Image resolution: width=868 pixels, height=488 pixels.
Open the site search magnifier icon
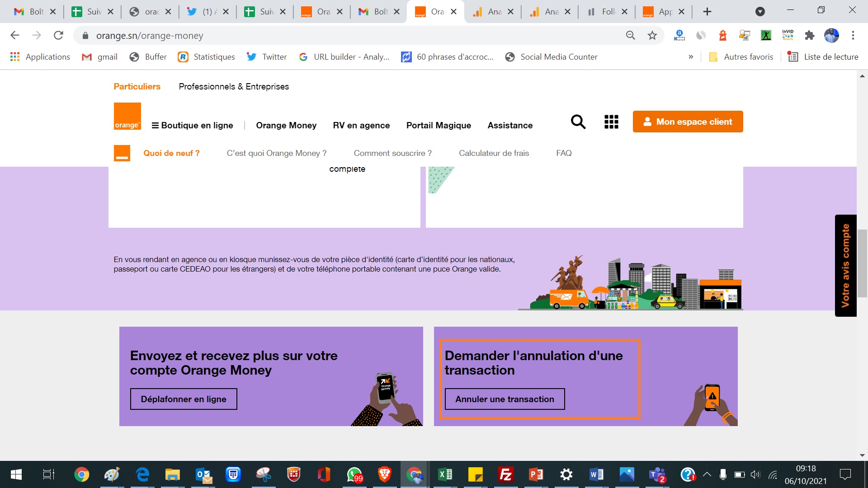click(x=578, y=122)
